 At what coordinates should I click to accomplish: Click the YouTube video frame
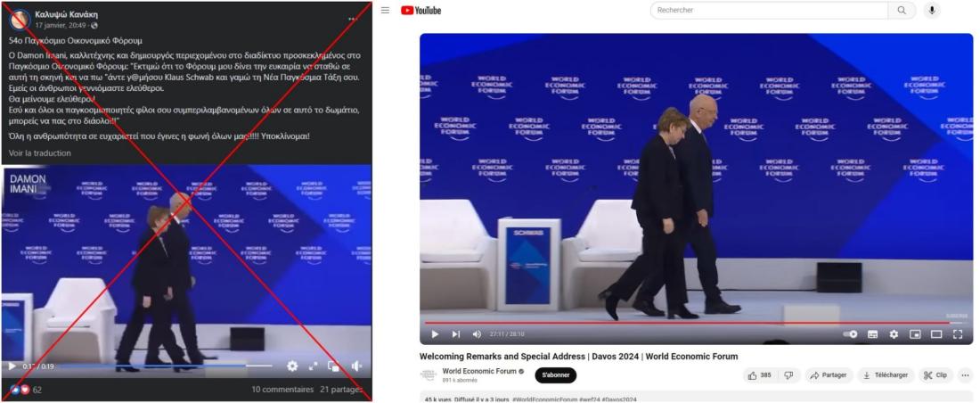pyautogui.click(x=696, y=188)
